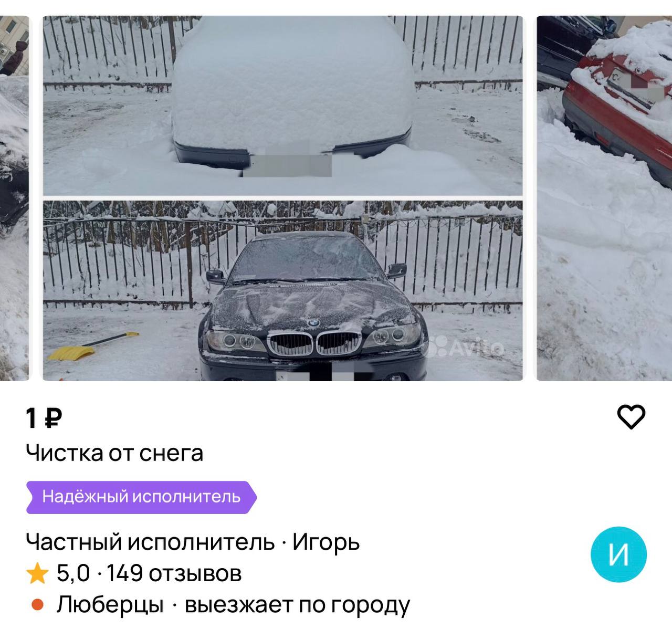672x629 pixels.
Task: Click the BMW hood emblem in photo
Action: tap(313, 323)
